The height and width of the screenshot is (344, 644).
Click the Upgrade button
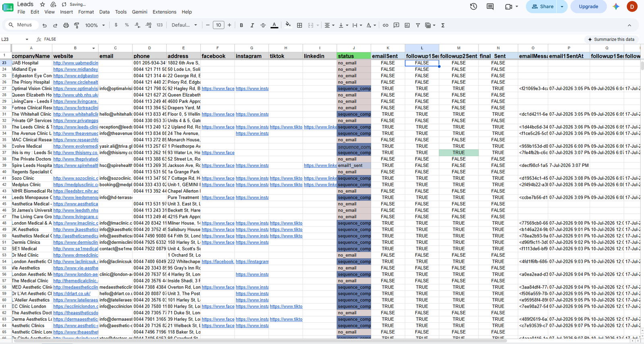click(588, 6)
